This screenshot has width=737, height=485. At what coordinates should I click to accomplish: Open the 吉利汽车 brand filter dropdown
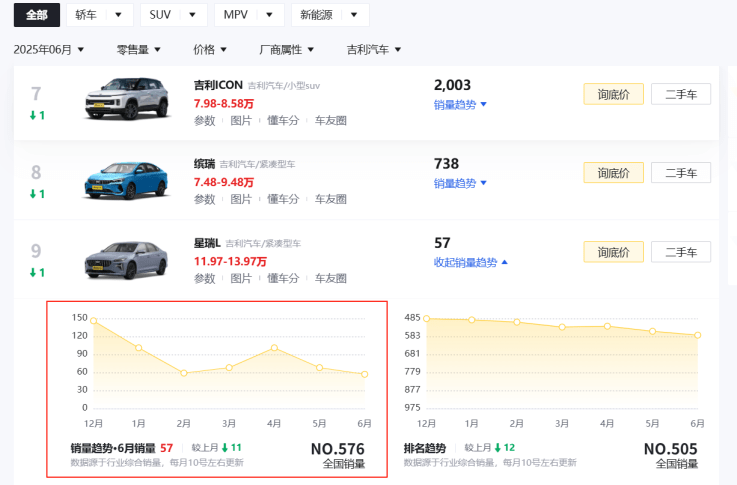pos(374,49)
